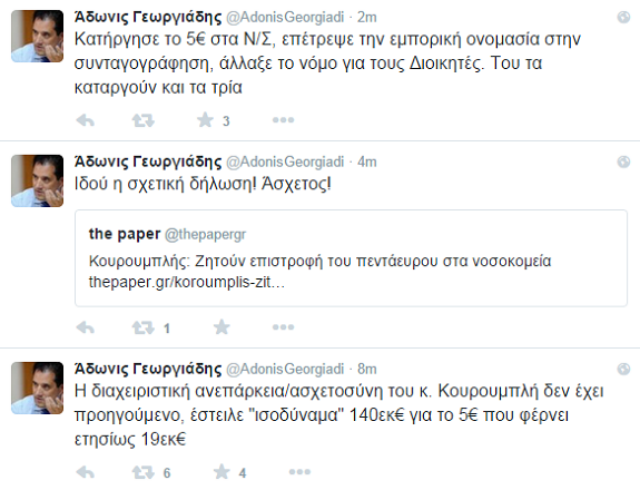Screen dimensions: 640x490
Task: Open the thepaper.gr/koroumplis-zit… link
Action: pyautogui.click(x=187, y=283)
